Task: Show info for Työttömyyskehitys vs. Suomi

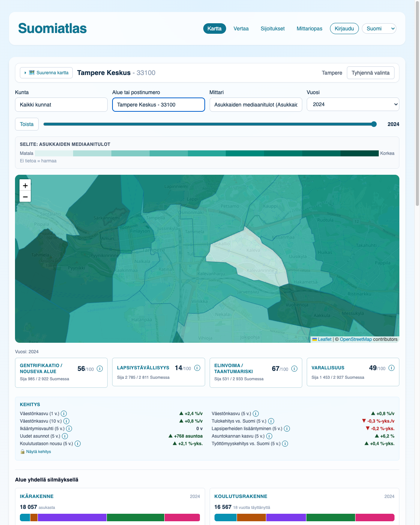Action: 285,444
